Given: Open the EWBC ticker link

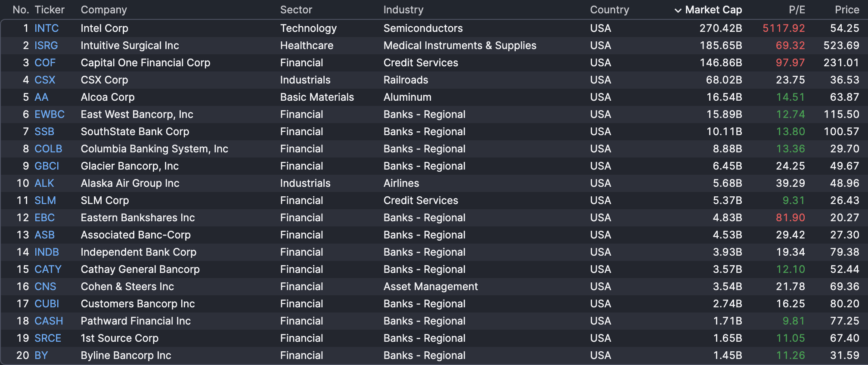Looking at the screenshot, I should (x=50, y=114).
